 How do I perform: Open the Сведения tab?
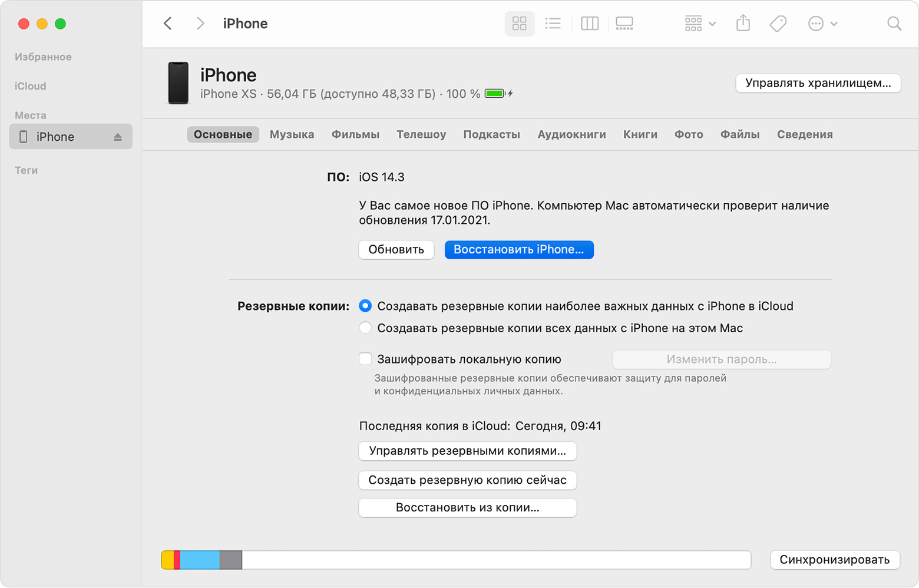click(x=805, y=134)
